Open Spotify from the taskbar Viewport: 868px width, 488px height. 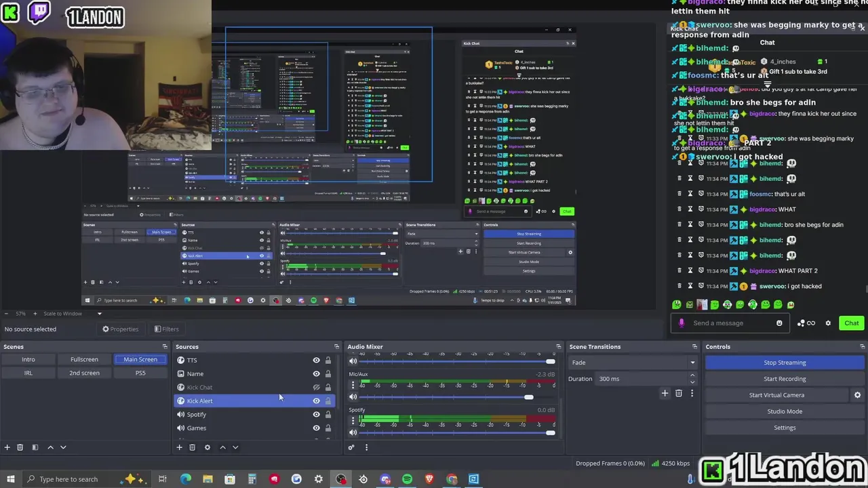point(407,479)
